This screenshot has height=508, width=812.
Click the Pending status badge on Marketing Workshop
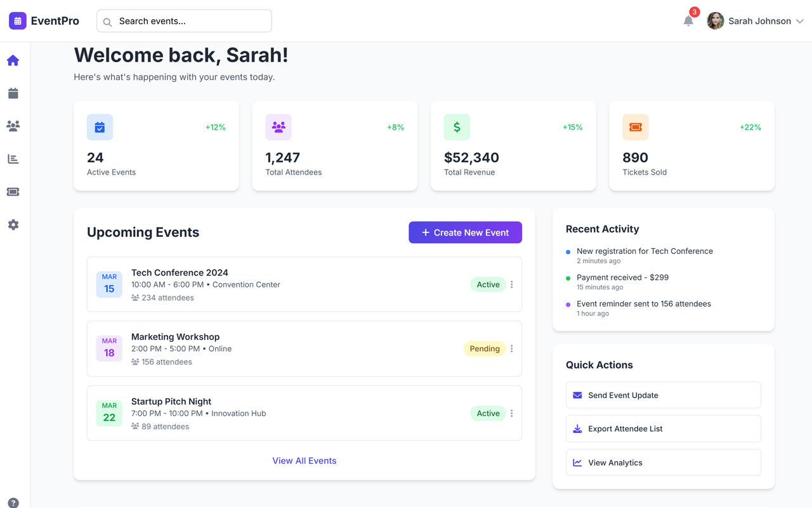484,348
